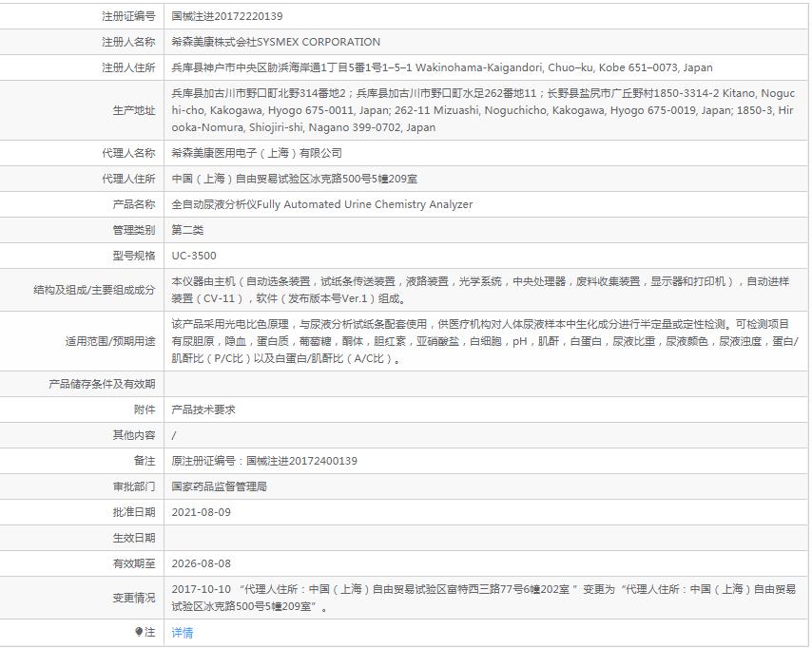Select expiry date 2026-08-08
The image size is (812, 648).
pyautogui.click(x=201, y=563)
